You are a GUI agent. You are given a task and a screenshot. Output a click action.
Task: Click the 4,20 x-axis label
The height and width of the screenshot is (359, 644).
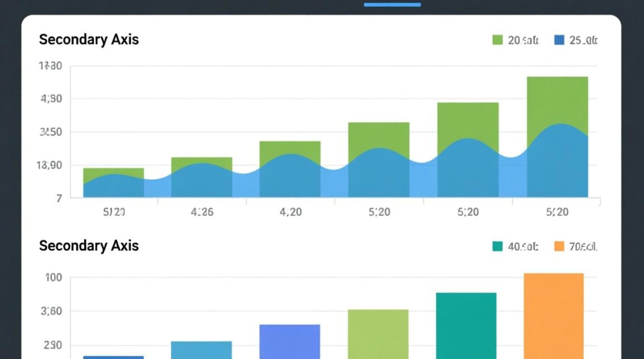pyautogui.click(x=290, y=212)
